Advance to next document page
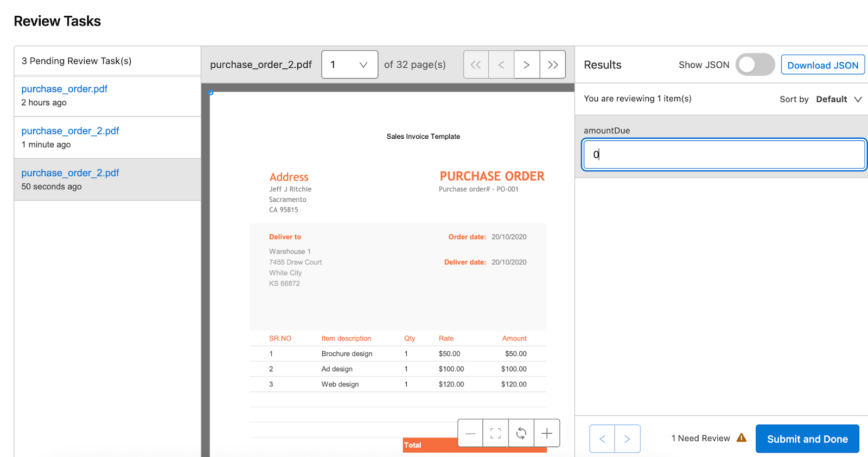Image resolution: width=868 pixels, height=457 pixels. click(527, 65)
